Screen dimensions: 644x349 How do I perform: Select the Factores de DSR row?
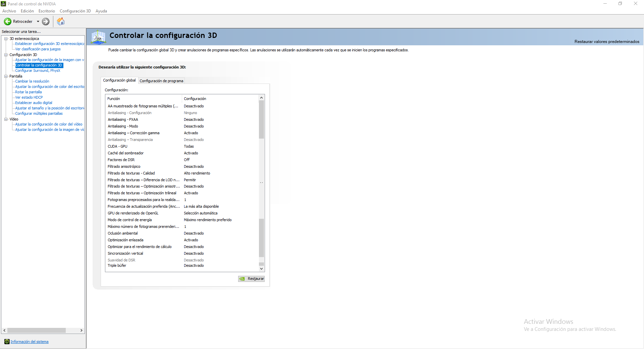182,160
